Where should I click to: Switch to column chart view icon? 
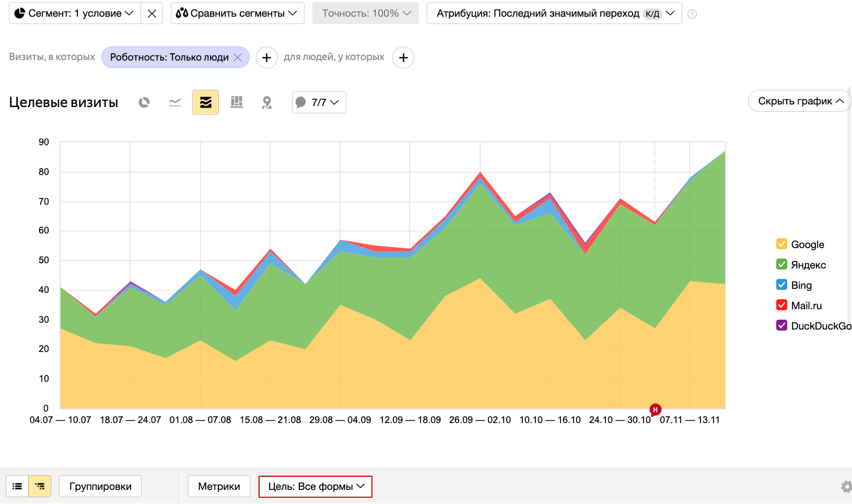(x=237, y=102)
